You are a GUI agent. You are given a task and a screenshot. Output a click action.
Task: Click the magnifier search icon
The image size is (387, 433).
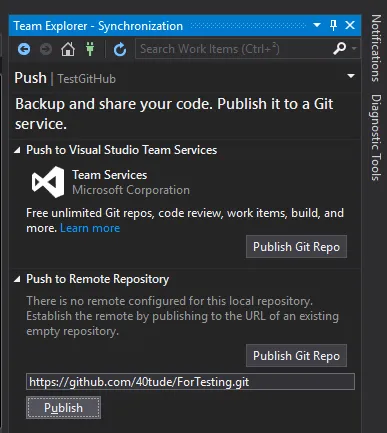pyautogui.click(x=339, y=49)
